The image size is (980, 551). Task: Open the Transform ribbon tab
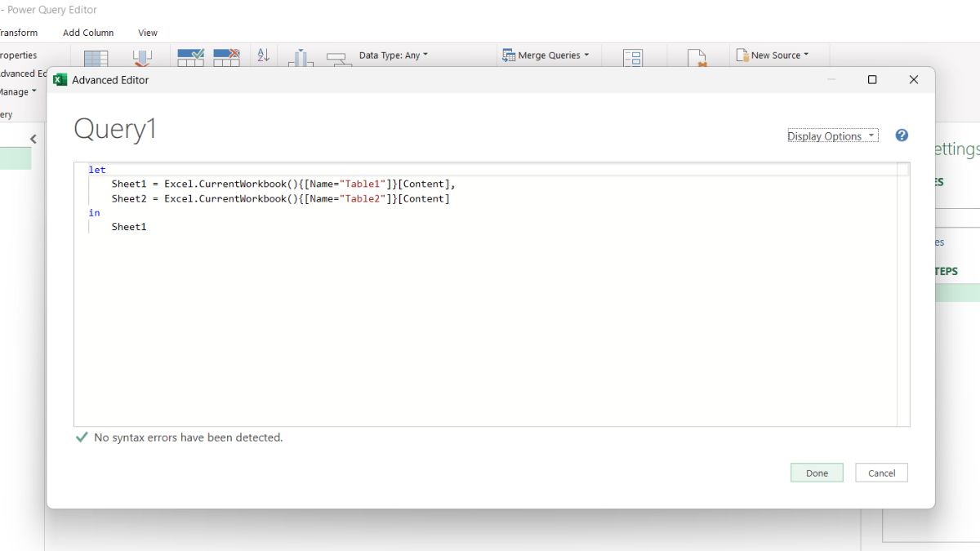click(19, 33)
